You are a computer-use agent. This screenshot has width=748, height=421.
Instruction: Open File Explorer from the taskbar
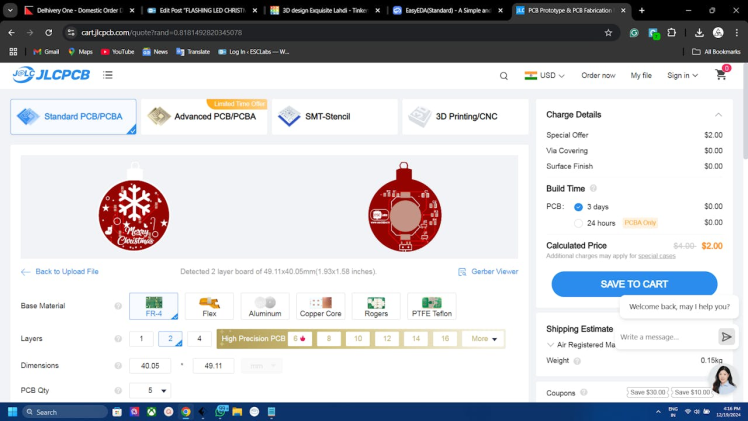[x=237, y=412]
